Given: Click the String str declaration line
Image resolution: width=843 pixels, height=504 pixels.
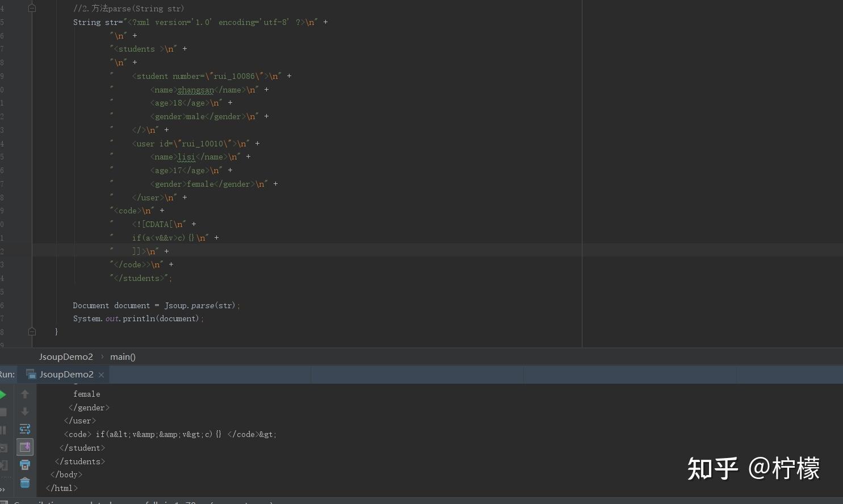Looking at the screenshot, I should [x=200, y=22].
